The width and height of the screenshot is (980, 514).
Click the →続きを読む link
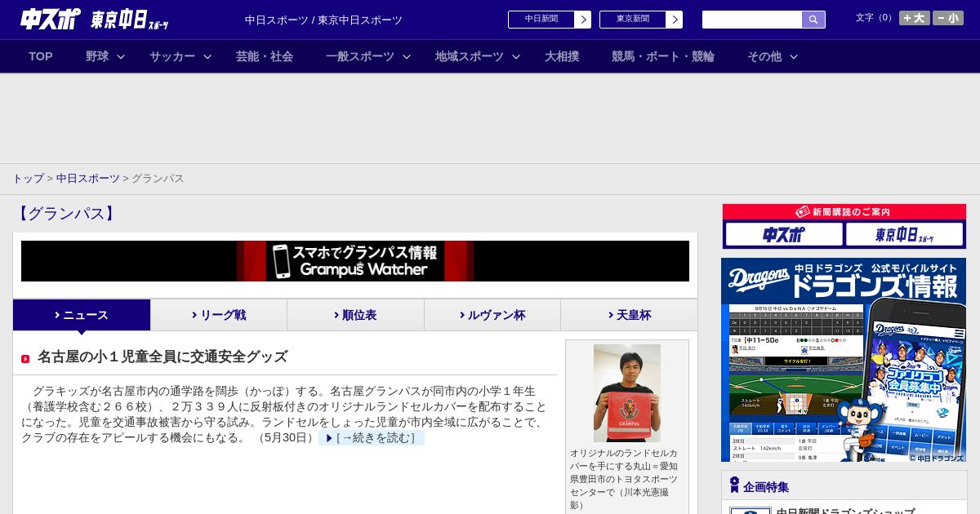tap(372, 438)
